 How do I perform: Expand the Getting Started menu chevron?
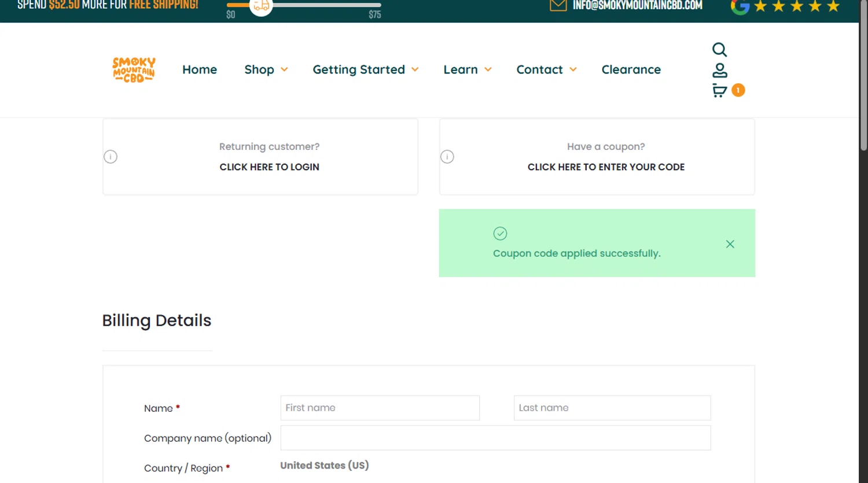pyautogui.click(x=415, y=69)
